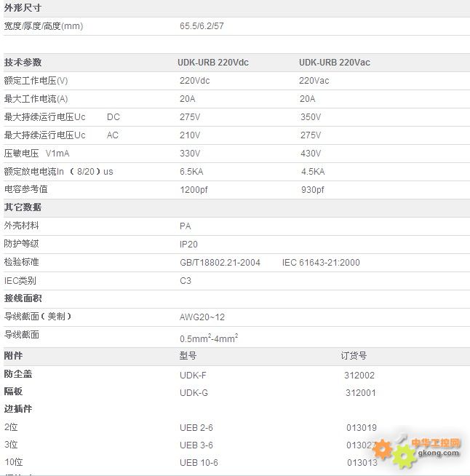Click the 其它数据 section header
This screenshot has width=470, height=476.
(x=23, y=207)
